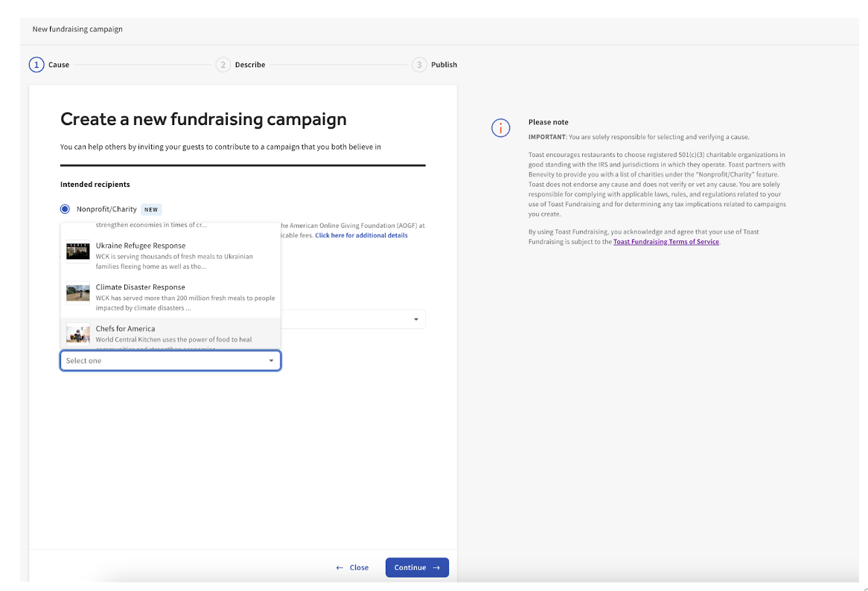
Task: Click the step 3 Publish circle
Action: tap(419, 65)
